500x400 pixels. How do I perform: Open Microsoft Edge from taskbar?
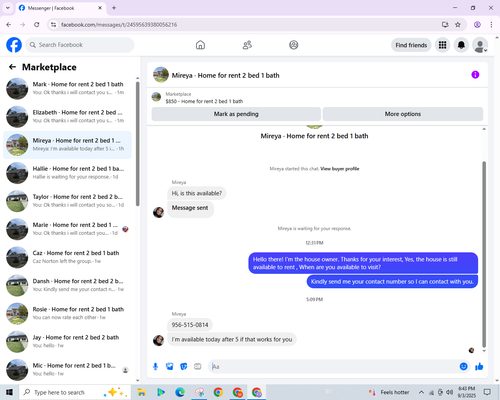click(x=180, y=392)
